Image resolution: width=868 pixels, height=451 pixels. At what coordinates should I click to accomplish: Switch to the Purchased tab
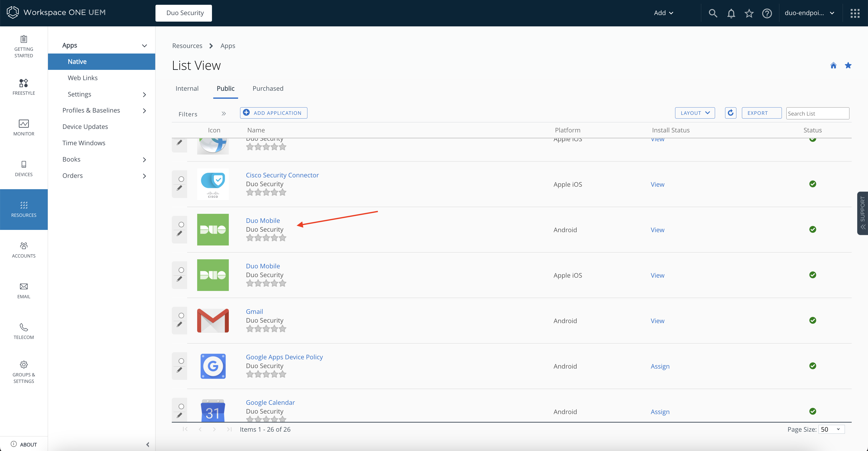click(x=267, y=88)
